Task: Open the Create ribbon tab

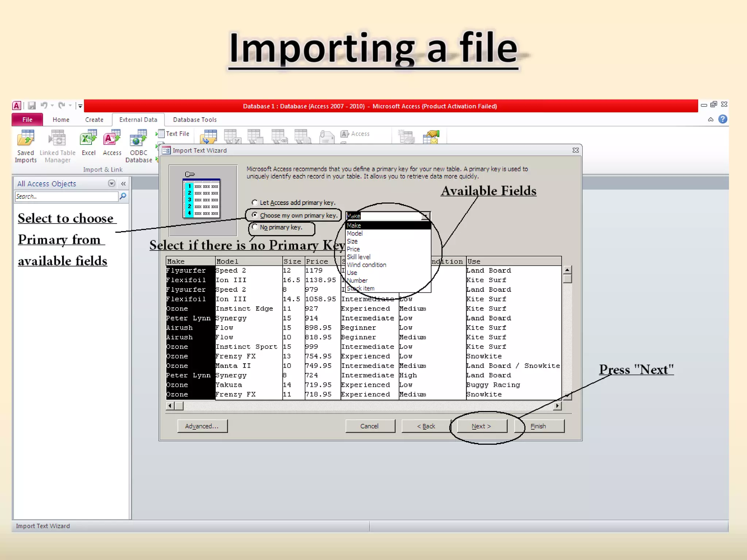Action: point(94,120)
